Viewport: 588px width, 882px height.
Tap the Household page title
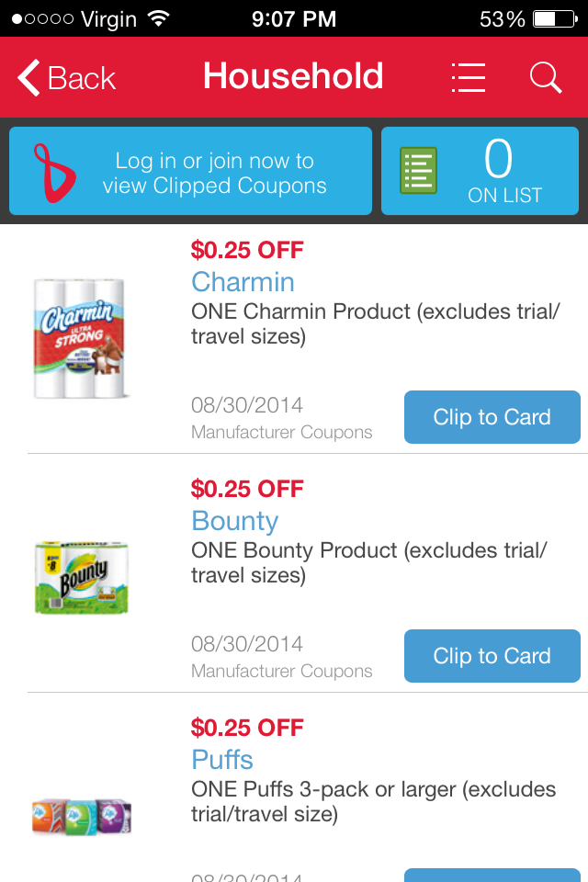[293, 76]
